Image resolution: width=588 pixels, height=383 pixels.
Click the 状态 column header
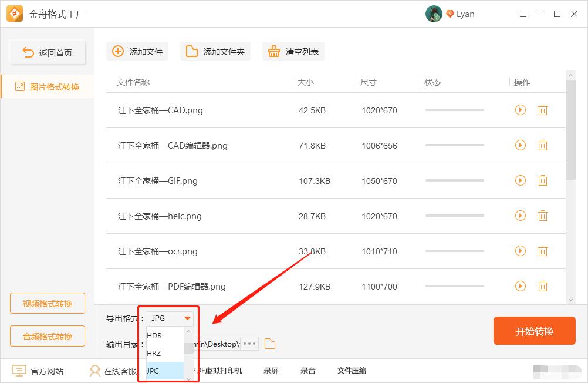pos(432,82)
